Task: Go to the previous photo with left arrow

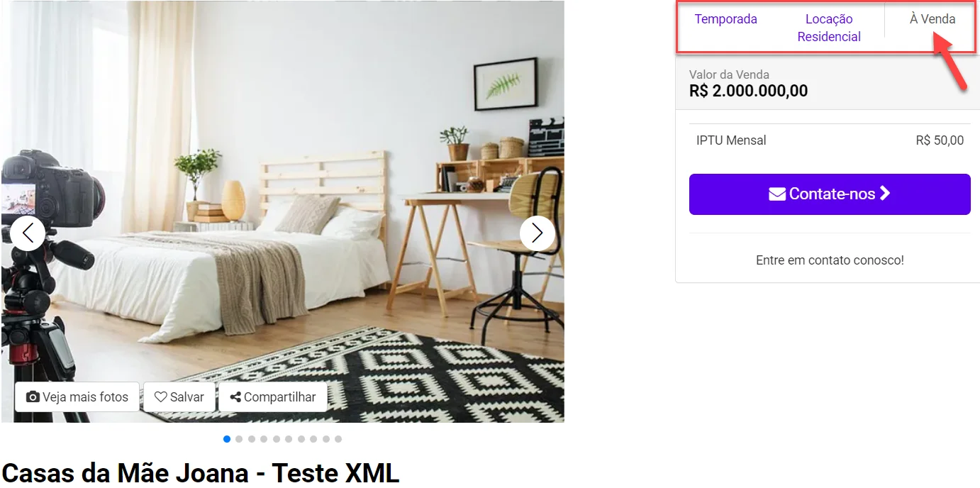Action: 28,233
